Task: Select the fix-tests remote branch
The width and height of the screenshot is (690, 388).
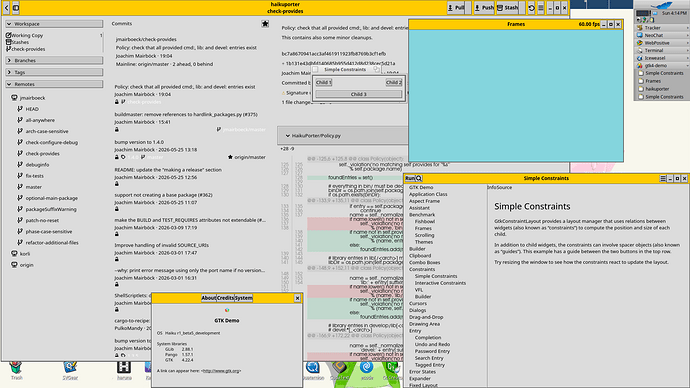Action: click(34, 176)
